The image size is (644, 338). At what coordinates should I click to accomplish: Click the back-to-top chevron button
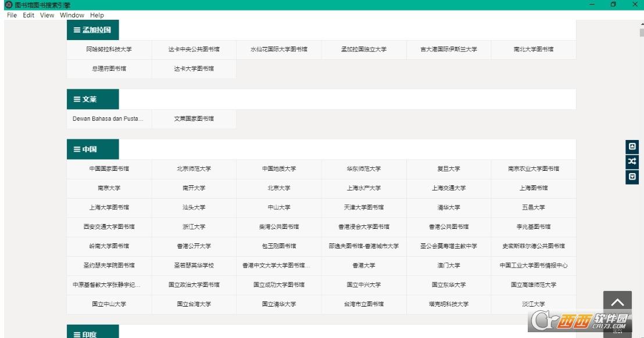pyautogui.click(x=617, y=303)
